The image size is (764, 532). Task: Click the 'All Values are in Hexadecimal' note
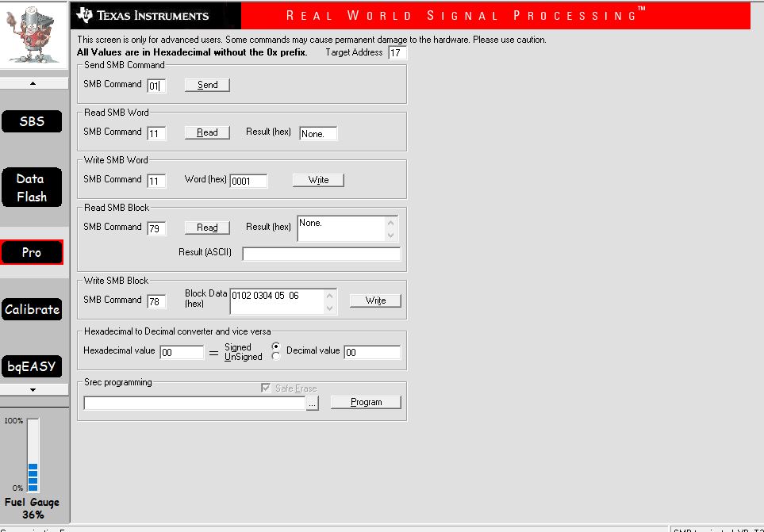click(x=192, y=52)
